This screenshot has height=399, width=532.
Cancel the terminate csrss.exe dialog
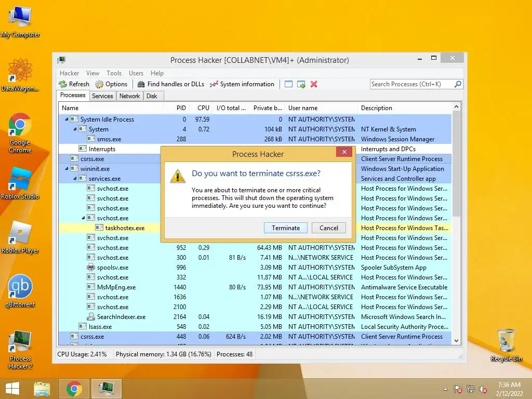[x=328, y=228]
